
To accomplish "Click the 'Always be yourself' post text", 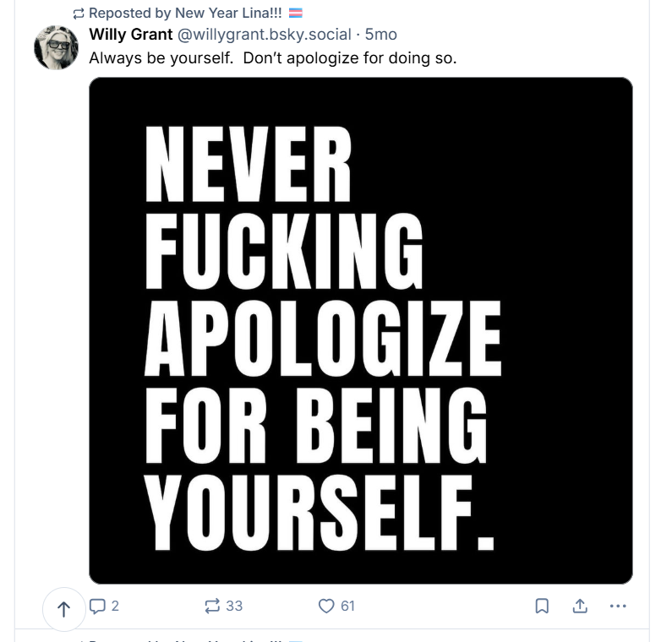I will (273, 58).
